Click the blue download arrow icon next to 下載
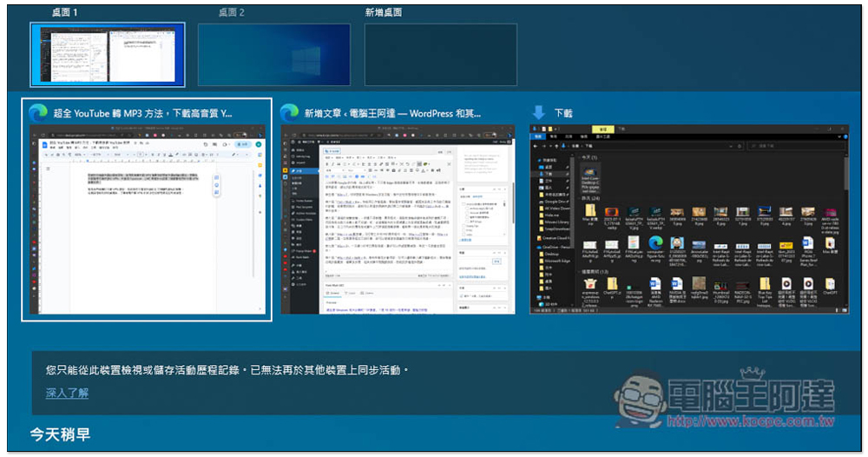This screenshot has width=868, height=457. point(539,112)
